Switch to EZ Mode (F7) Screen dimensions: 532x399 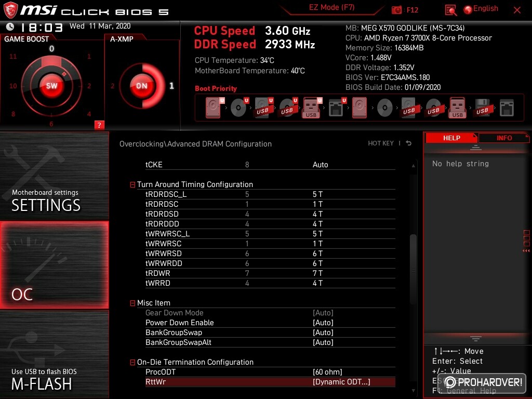[331, 7]
